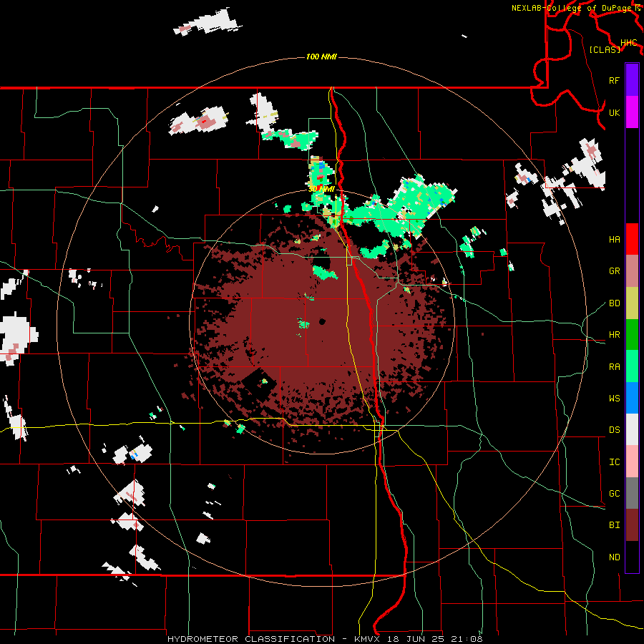644x644 pixels.
Task: Click the light green RA legend swatch
Action: (632, 366)
